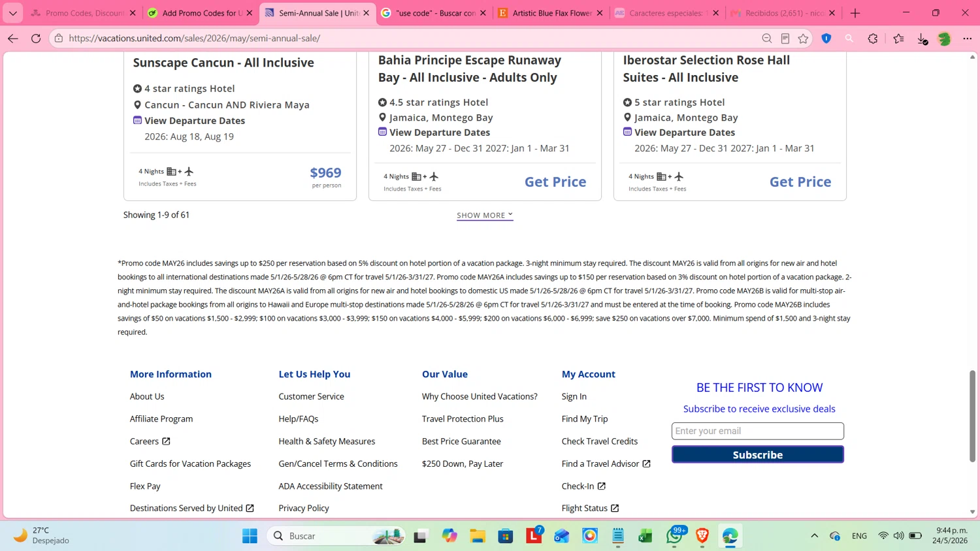Open the tab actions dropdown at top left
The width and height of the screenshot is (980, 551).
point(13,13)
